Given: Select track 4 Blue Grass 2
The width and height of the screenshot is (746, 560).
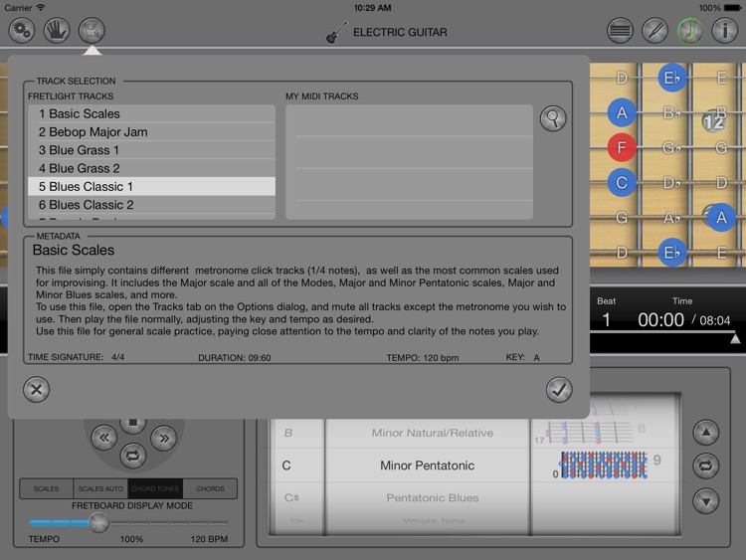Looking at the screenshot, I should [152, 168].
